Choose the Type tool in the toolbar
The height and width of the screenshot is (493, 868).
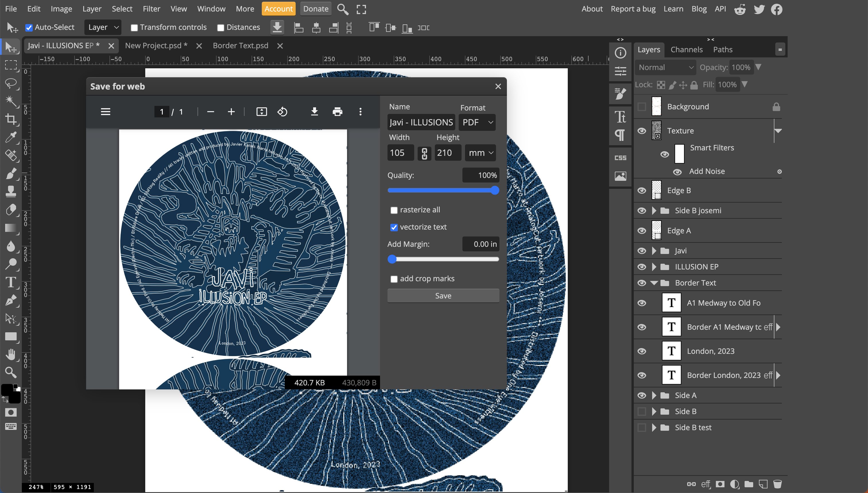[x=11, y=282]
